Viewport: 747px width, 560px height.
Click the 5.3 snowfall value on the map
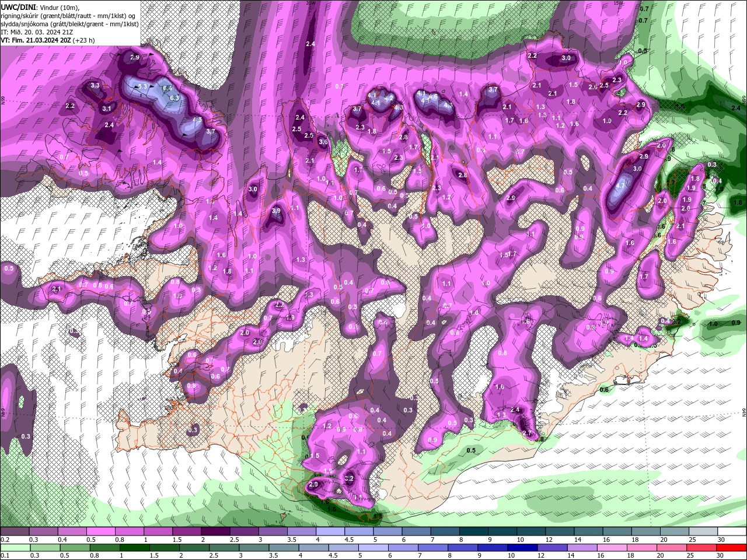(x=143, y=86)
